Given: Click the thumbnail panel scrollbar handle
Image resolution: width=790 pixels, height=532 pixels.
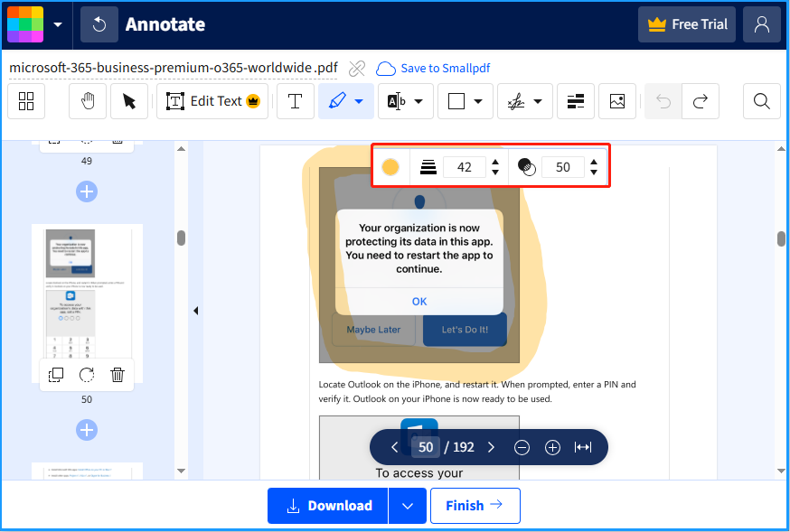Looking at the screenshot, I should click(x=182, y=238).
